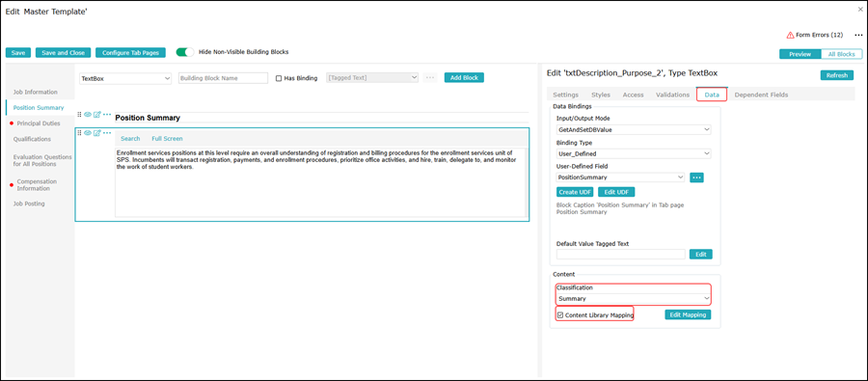Open more options dots of the text box block
This screenshot has height=381, width=868.
(107, 133)
